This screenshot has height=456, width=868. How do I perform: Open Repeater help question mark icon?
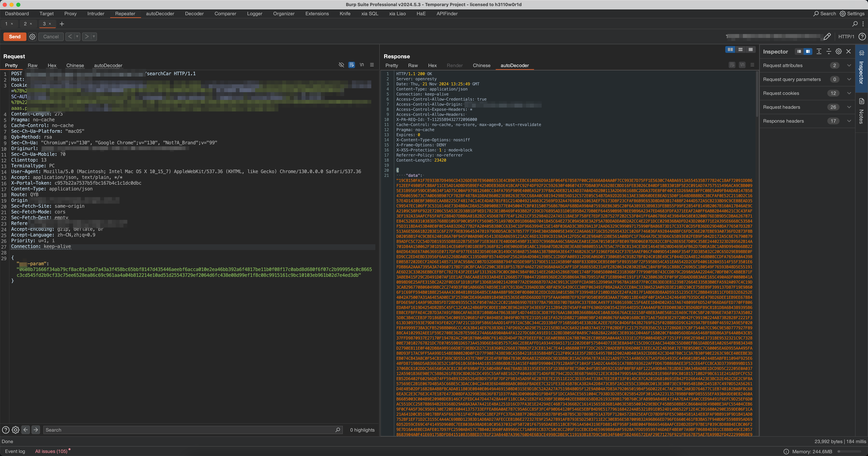862,36
